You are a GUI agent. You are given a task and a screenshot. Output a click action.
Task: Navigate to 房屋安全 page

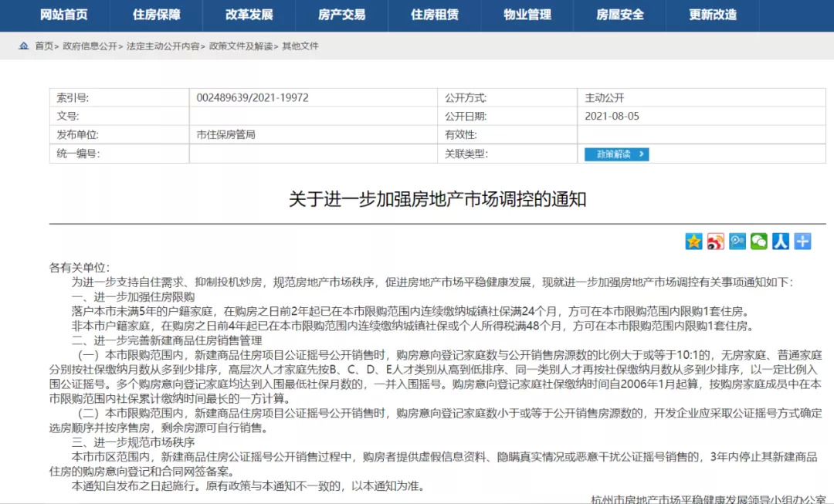click(620, 15)
